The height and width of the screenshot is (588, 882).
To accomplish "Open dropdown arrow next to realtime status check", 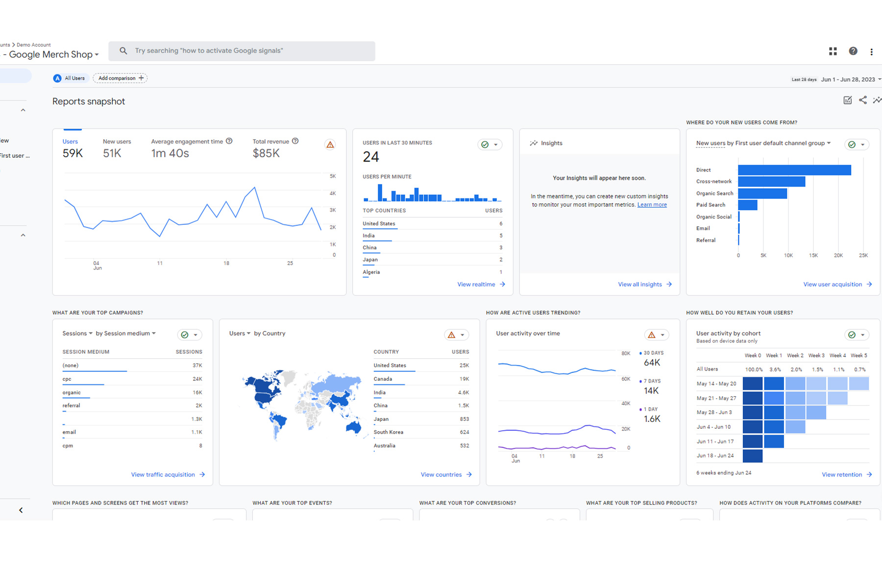I will 496,145.
